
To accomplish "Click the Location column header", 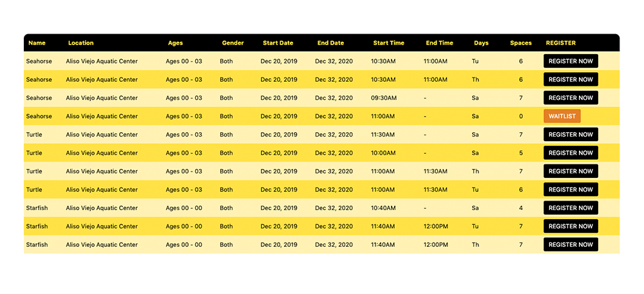I will 80,43.
